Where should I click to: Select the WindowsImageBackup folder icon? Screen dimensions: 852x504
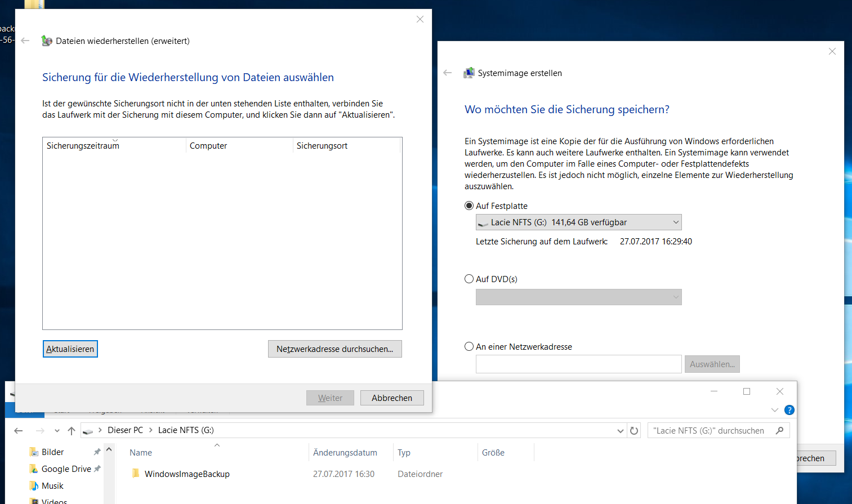tap(135, 473)
